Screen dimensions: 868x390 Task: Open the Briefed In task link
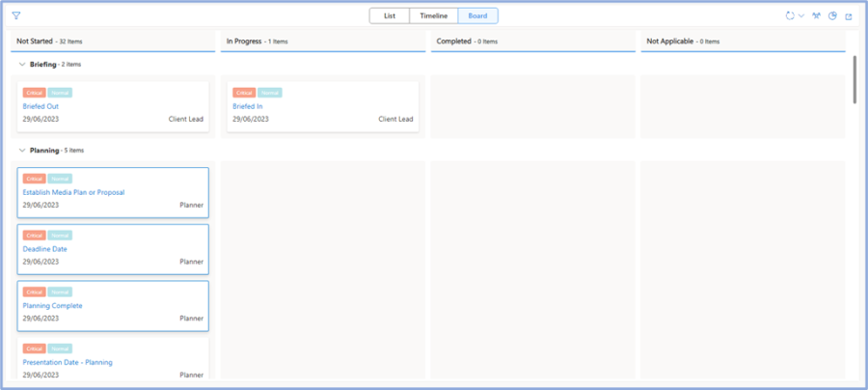coord(247,106)
